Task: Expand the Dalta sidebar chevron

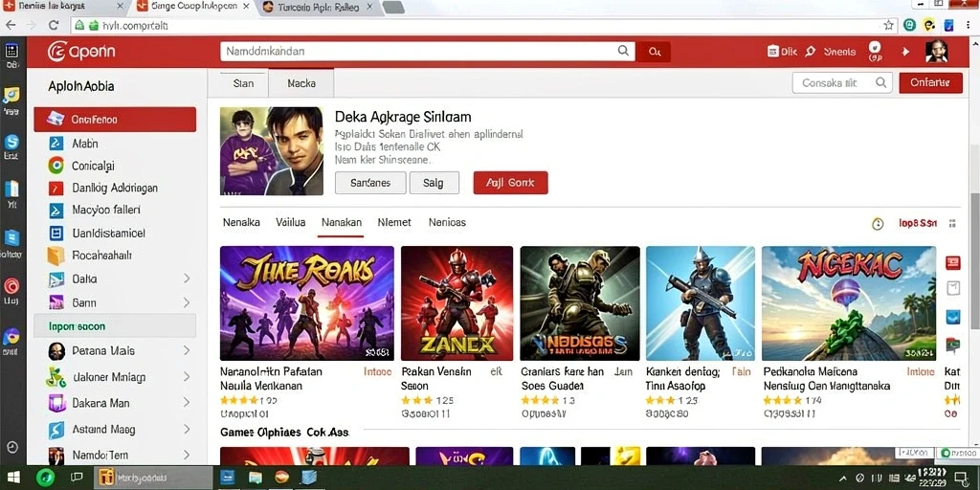Action: pos(187,278)
